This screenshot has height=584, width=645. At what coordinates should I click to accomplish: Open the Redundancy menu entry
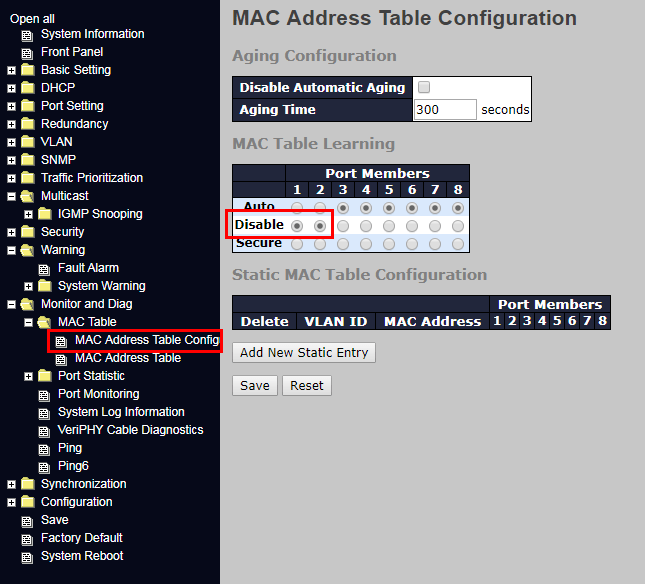(x=74, y=124)
